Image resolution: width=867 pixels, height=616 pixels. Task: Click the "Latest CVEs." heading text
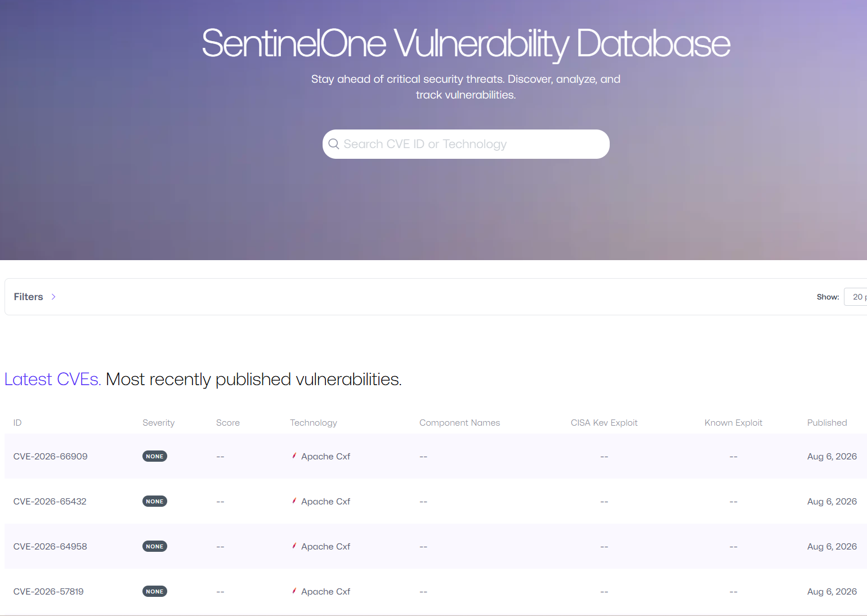click(52, 379)
